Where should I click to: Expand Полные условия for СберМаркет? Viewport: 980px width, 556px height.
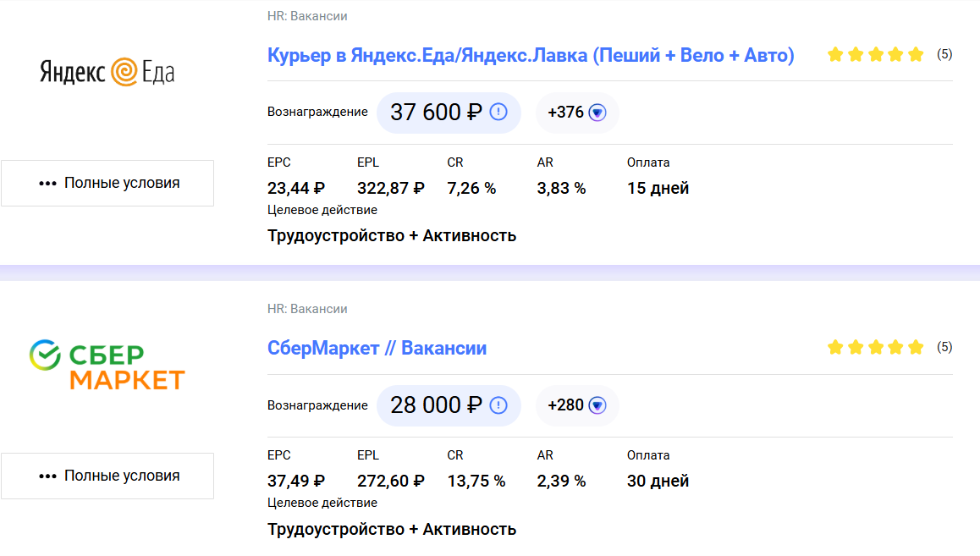pyautogui.click(x=107, y=476)
